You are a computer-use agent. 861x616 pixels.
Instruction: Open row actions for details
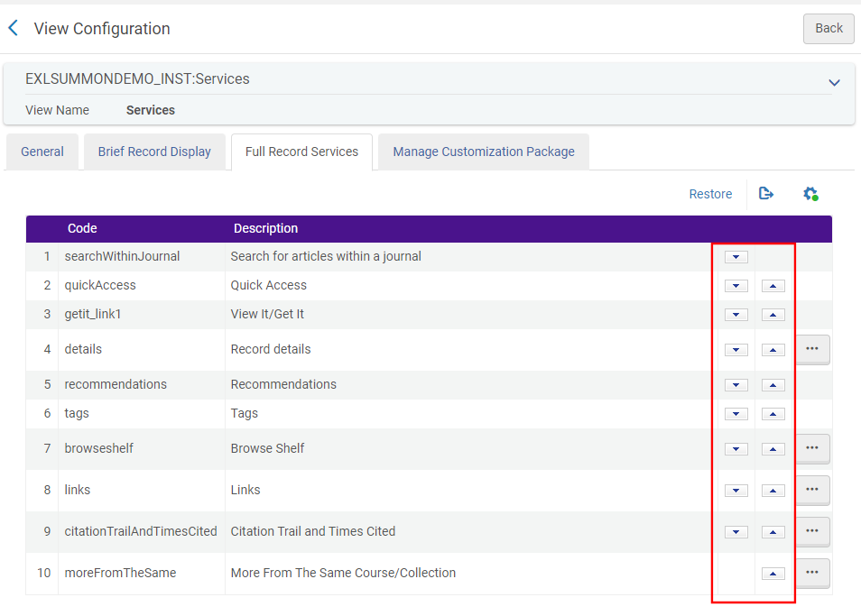pos(812,349)
